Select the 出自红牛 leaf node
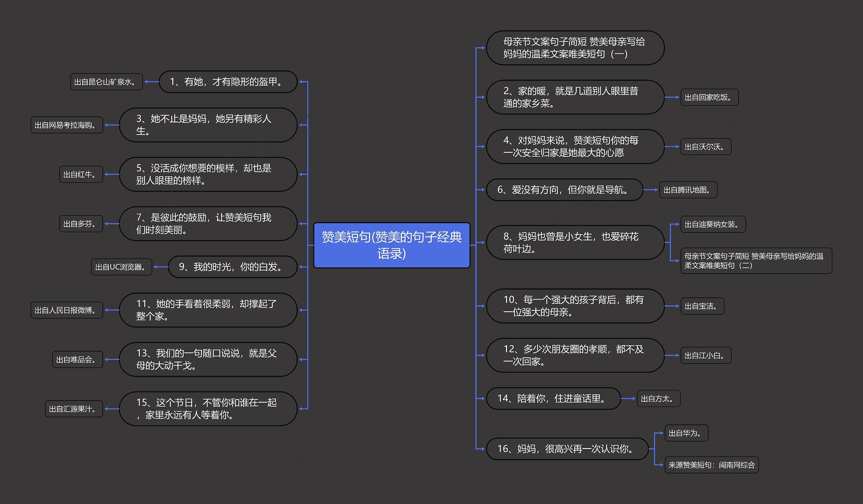Screen dimensions: 863x504 click(x=81, y=174)
